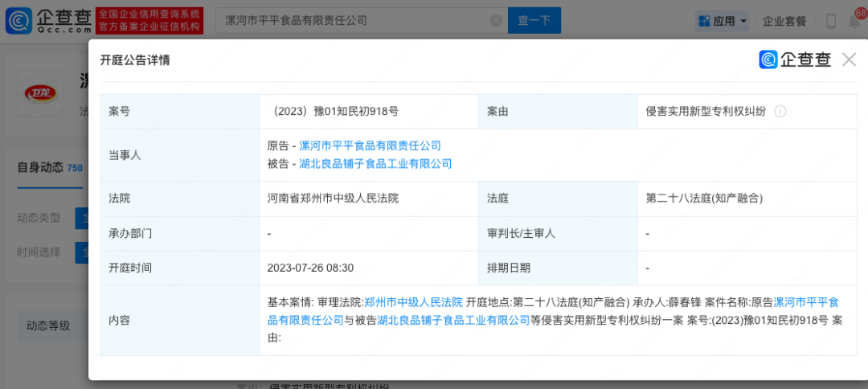Image resolution: width=868 pixels, height=389 pixels.
Task: Click the mobile phone icon in header
Action: (831, 21)
